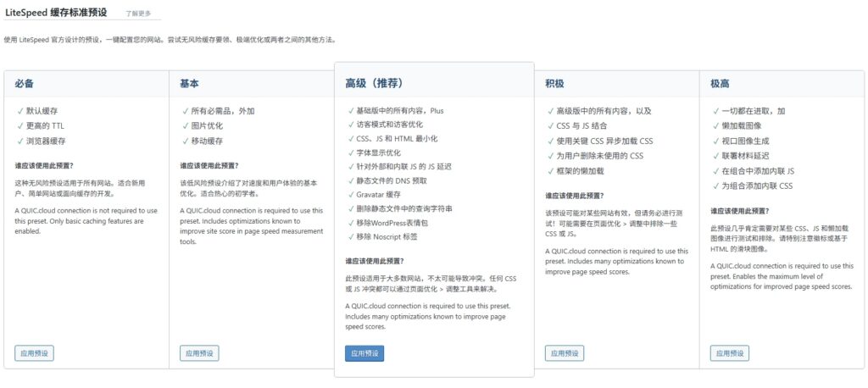Click the 所有必需品，外加 feature line

tap(223, 111)
